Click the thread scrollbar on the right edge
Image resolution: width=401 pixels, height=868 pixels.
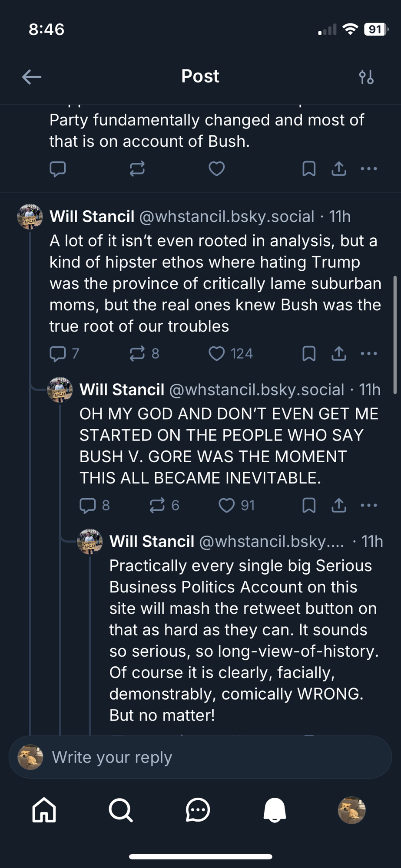395,334
